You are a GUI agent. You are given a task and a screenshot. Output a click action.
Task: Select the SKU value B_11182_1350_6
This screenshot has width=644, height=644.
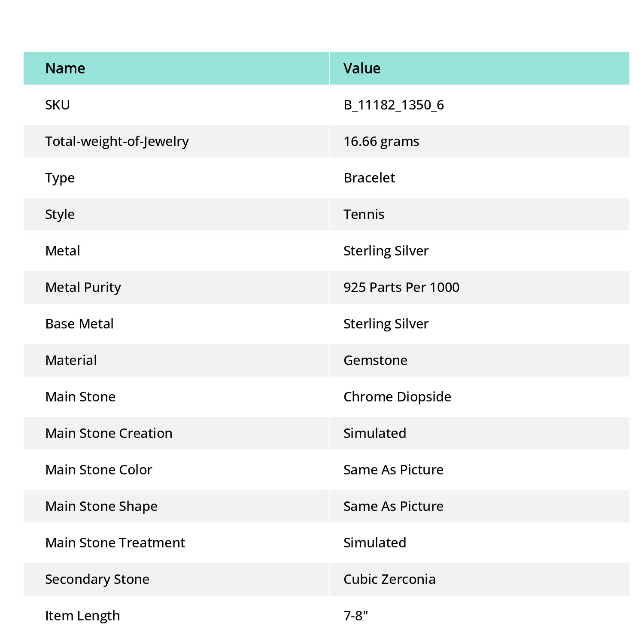tap(394, 105)
